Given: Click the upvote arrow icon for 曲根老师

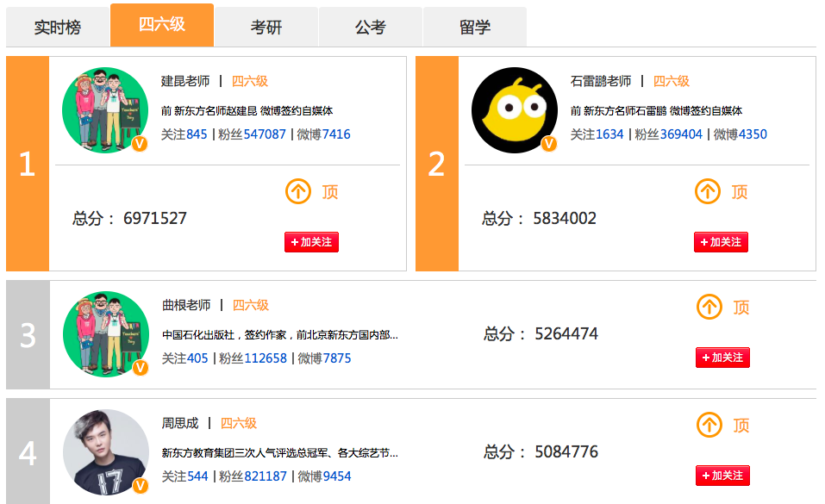Looking at the screenshot, I should click(709, 307).
